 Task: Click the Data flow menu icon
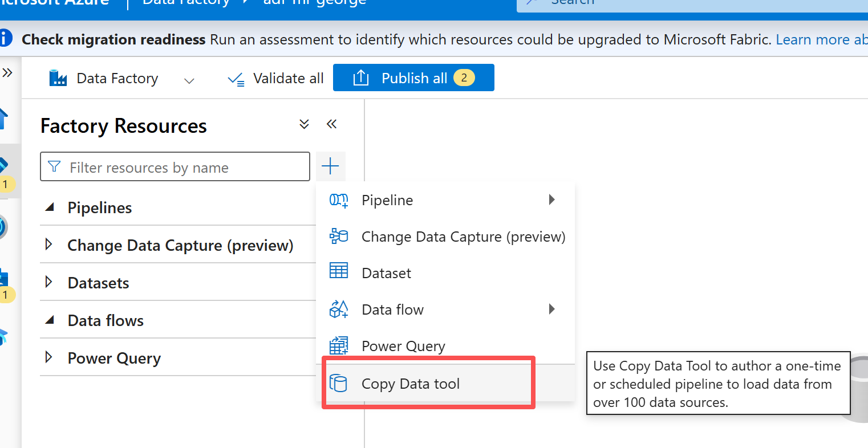(339, 309)
